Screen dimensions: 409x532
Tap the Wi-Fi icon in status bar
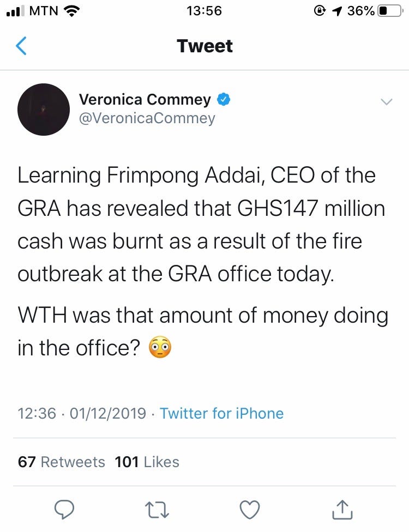[x=71, y=10]
